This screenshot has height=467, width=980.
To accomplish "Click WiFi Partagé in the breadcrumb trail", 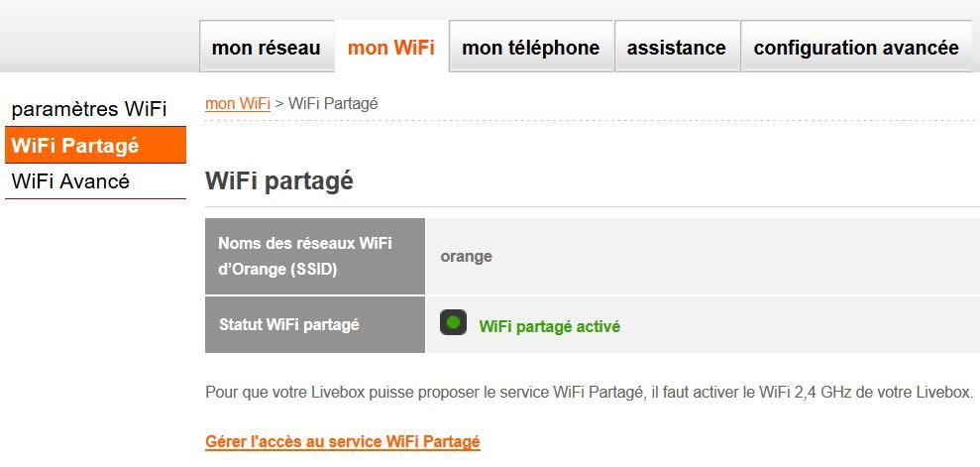I will (x=333, y=103).
